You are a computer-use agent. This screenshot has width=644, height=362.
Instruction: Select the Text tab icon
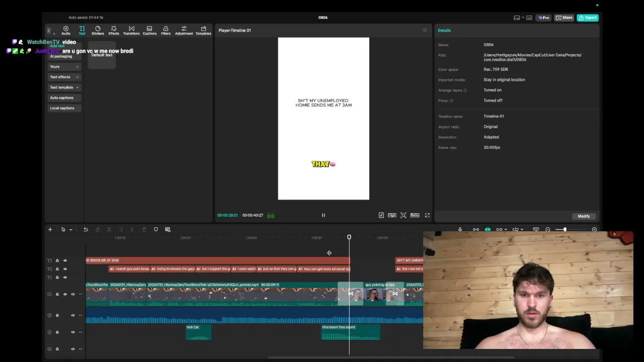(x=82, y=30)
